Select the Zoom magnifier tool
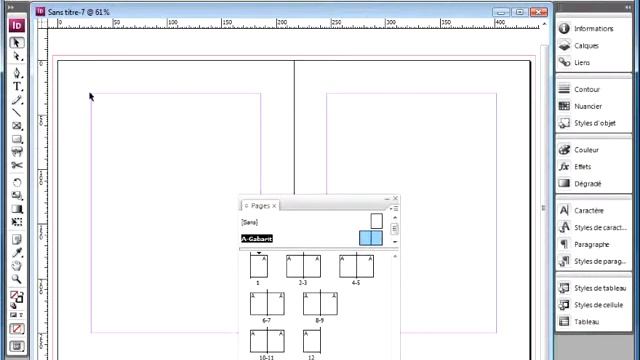The width and height of the screenshot is (640, 360). click(16, 279)
